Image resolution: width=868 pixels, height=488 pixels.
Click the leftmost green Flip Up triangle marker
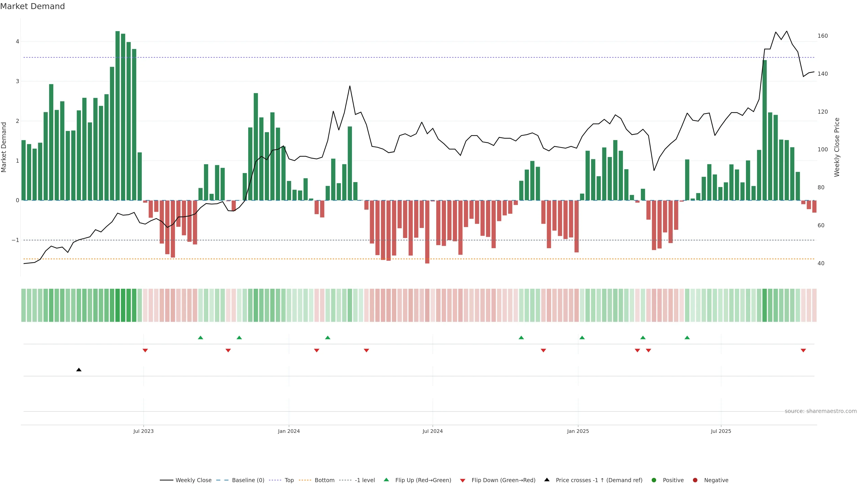[200, 338]
